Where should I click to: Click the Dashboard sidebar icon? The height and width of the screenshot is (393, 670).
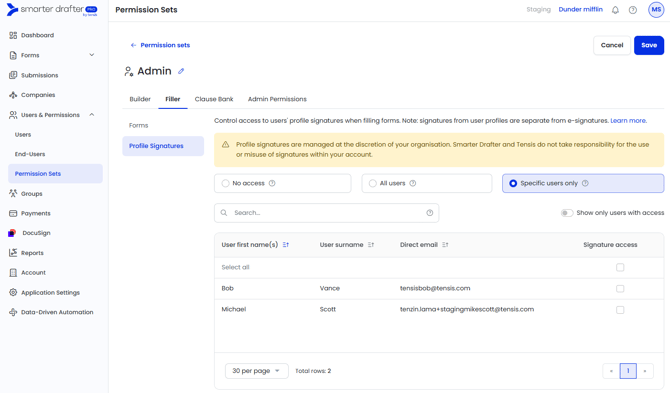13,35
